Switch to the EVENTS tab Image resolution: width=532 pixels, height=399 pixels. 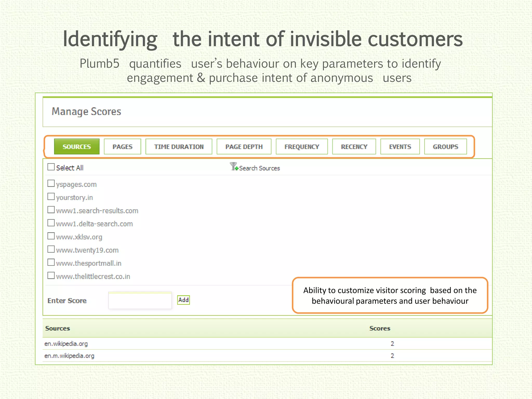click(400, 147)
